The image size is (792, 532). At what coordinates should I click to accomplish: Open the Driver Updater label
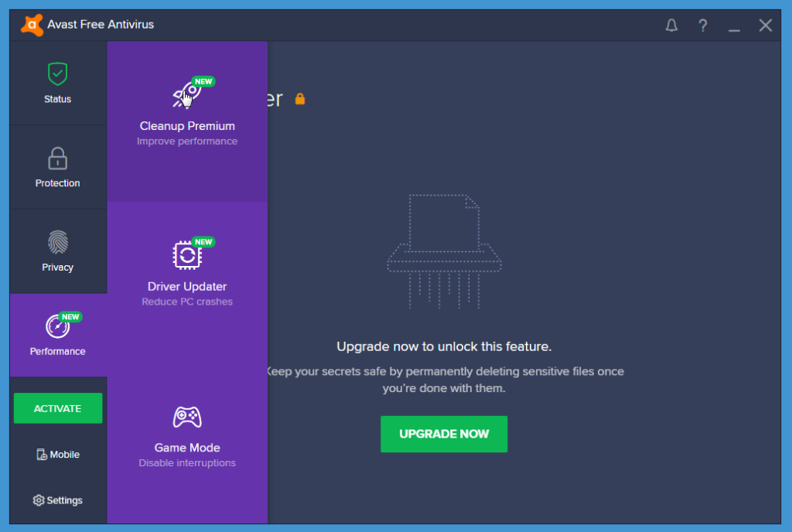(x=187, y=286)
